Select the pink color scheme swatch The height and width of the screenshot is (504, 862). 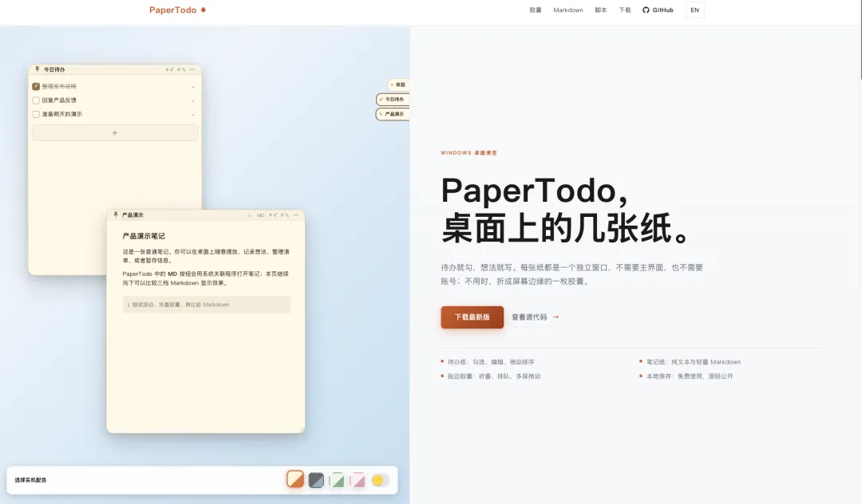(358, 480)
